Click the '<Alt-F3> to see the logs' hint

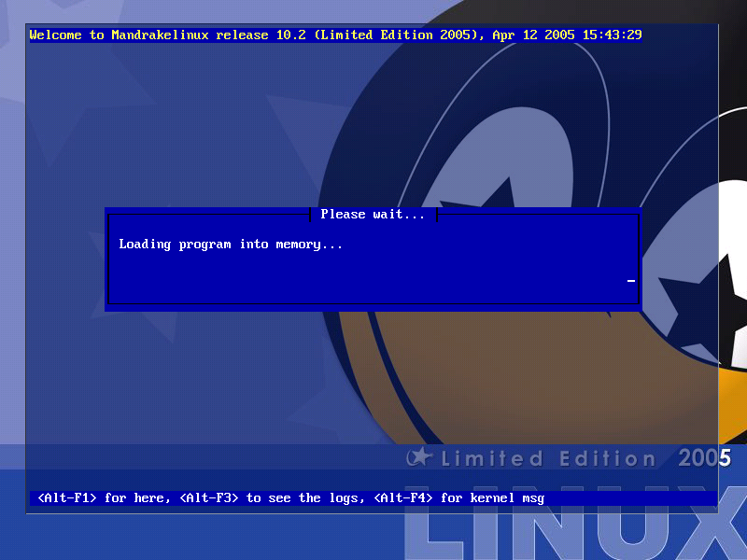pos(271,498)
